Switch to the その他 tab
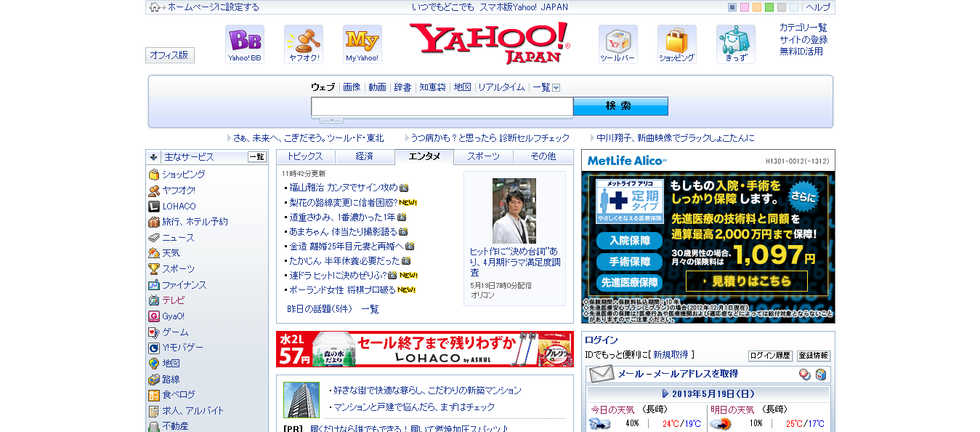Image resolution: width=980 pixels, height=432 pixels. [543, 156]
